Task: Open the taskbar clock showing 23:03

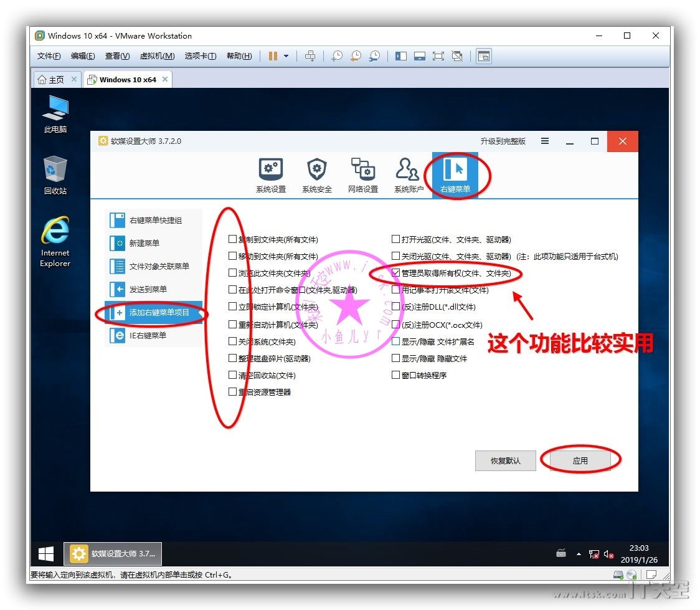Action: point(639,554)
